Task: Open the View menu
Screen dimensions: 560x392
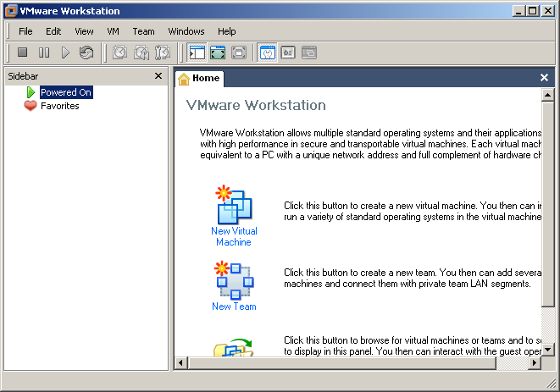Action: [84, 31]
